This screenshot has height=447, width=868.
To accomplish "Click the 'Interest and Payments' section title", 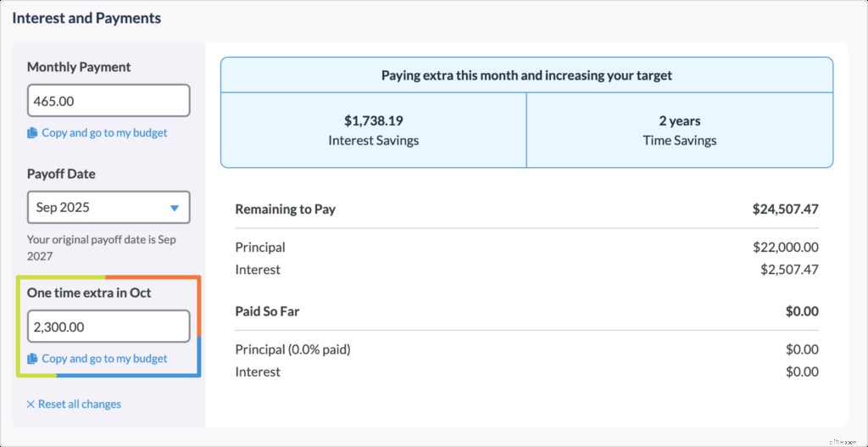I will [x=86, y=18].
